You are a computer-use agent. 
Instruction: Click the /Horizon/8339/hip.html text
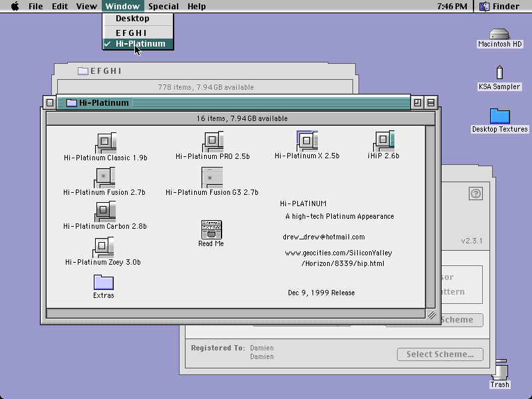[342, 263]
